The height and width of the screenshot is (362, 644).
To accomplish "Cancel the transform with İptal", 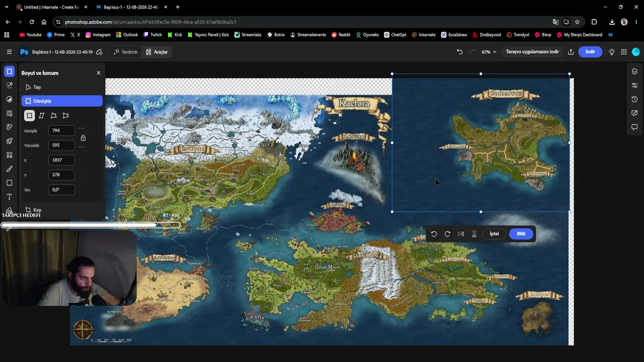I will [x=494, y=234].
